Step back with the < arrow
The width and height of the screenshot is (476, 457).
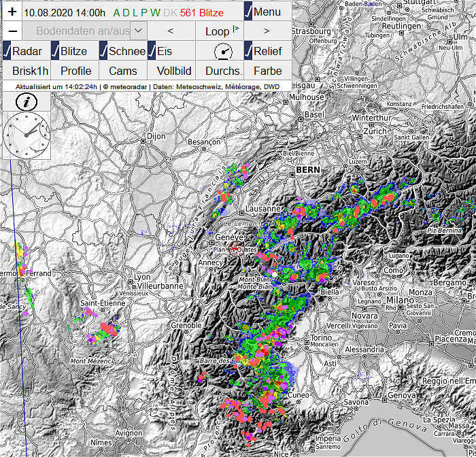tap(171, 31)
